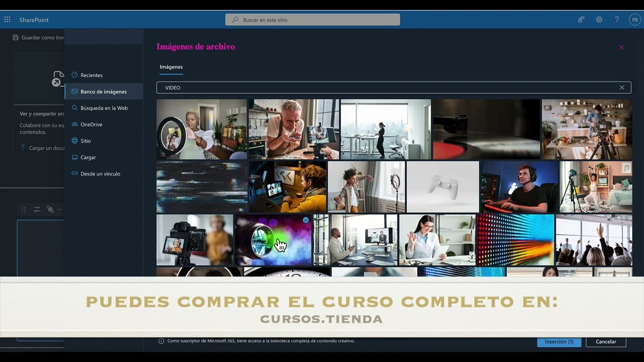Screen dimensions: 644x362
Task: Select the white game controller image
Action: (443, 187)
